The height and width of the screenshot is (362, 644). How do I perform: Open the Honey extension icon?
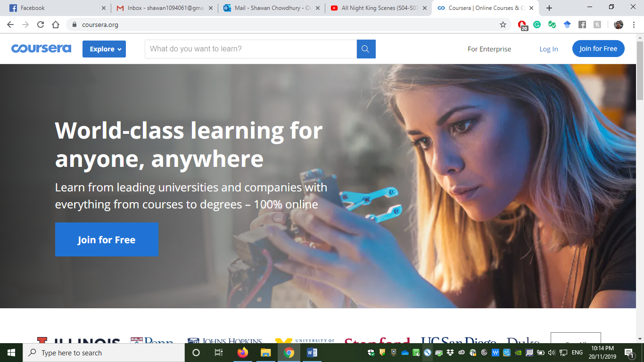(597, 25)
